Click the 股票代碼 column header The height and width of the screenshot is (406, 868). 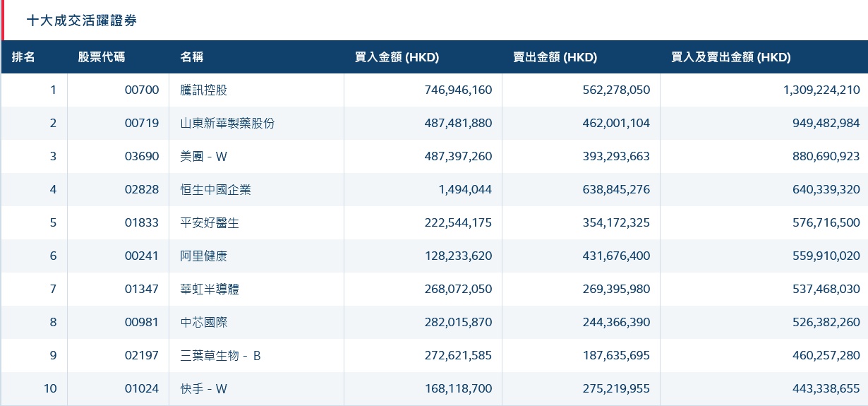(x=101, y=57)
